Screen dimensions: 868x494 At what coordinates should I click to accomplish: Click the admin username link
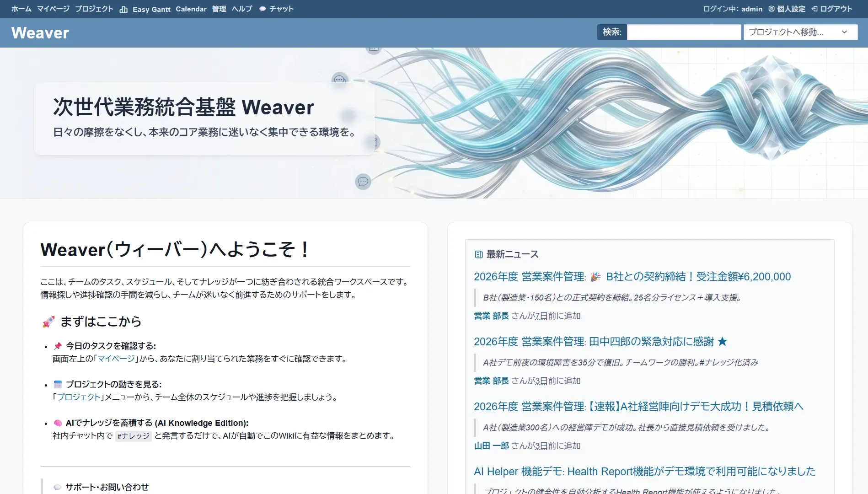(x=752, y=9)
